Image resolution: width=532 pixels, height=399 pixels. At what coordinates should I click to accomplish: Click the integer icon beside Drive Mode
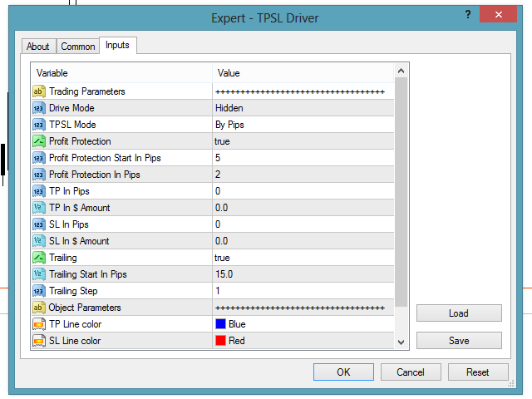(x=39, y=108)
